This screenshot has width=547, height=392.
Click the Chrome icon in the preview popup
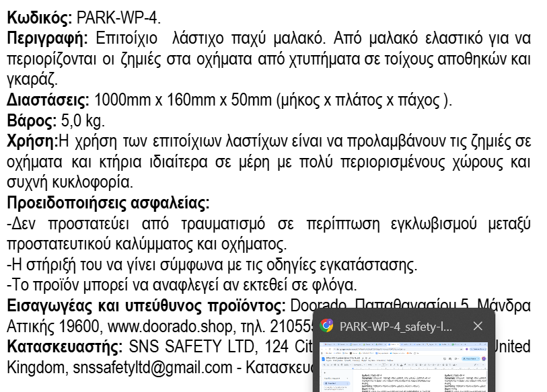[326, 326]
